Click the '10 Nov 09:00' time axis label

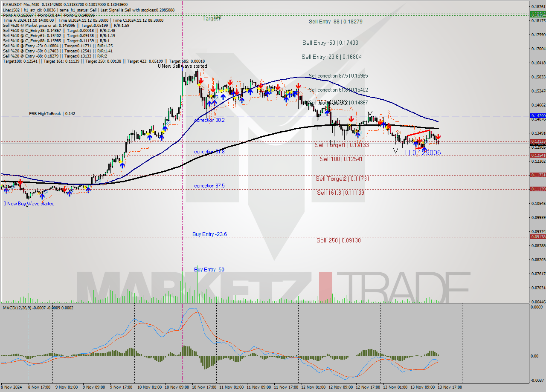177,387
